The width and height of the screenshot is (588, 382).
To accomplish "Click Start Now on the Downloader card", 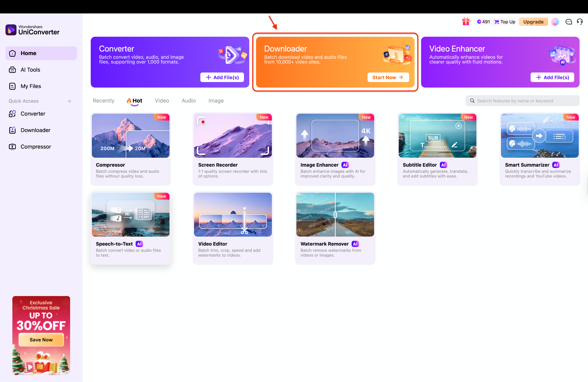I will pyautogui.click(x=388, y=77).
